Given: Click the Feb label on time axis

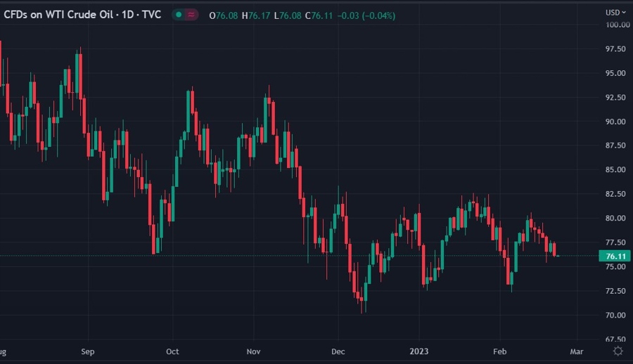Looking at the screenshot, I should (x=500, y=351).
